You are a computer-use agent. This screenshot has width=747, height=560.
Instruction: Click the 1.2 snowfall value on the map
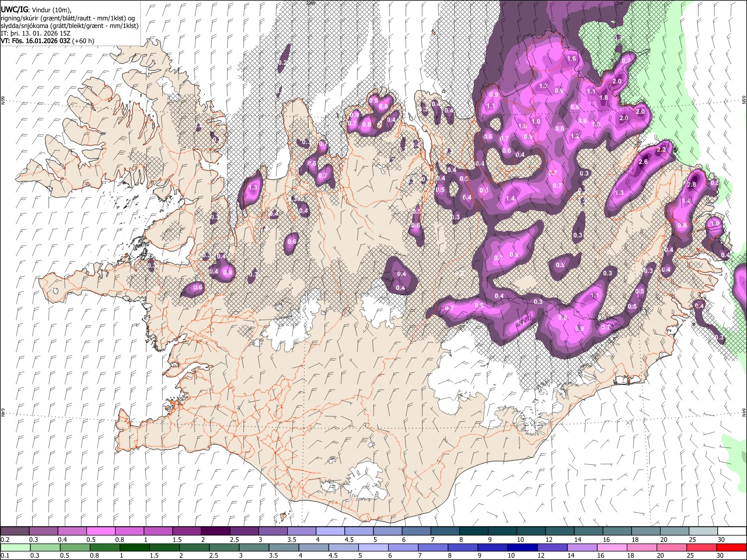[575, 136]
